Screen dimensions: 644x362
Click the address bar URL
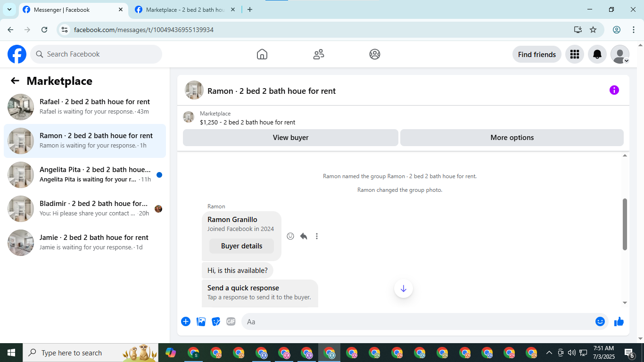(x=144, y=30)
